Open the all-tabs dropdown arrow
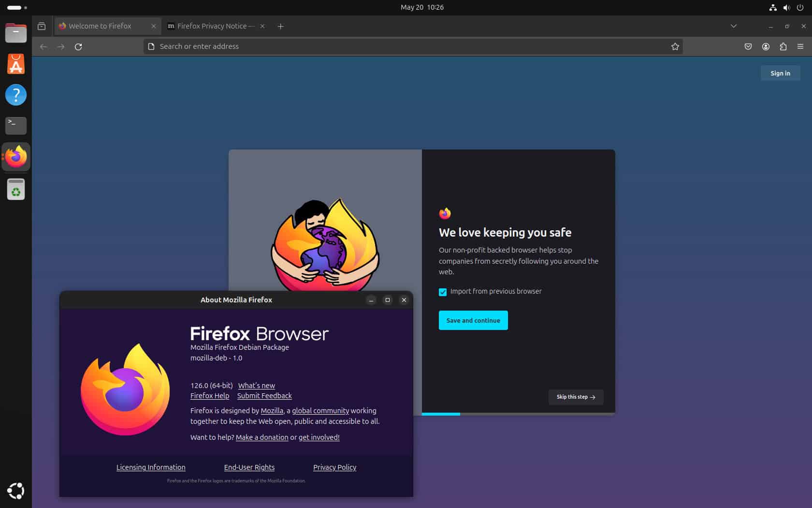812x508 pixels. click(x=733, y=26)
